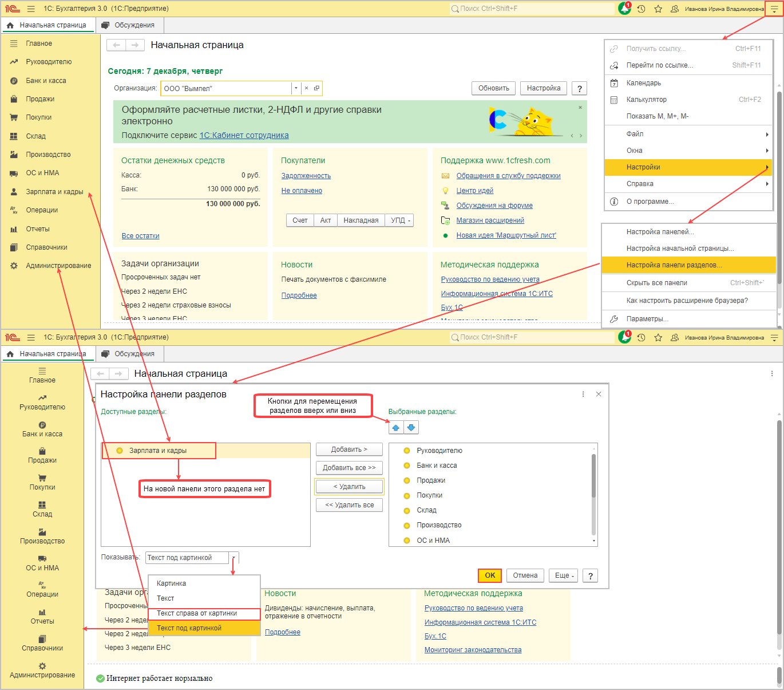
Task: Click Администрирование gear icon in the lower window sidebar
Action: click(42, 666)
